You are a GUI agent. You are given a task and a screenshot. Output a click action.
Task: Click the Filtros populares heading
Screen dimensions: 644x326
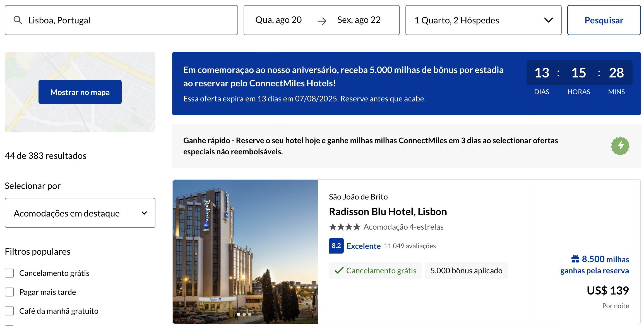point(37,252)
